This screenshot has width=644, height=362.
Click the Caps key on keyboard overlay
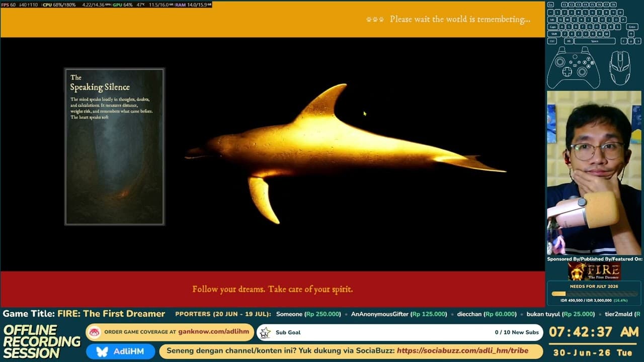coord(553,27)
